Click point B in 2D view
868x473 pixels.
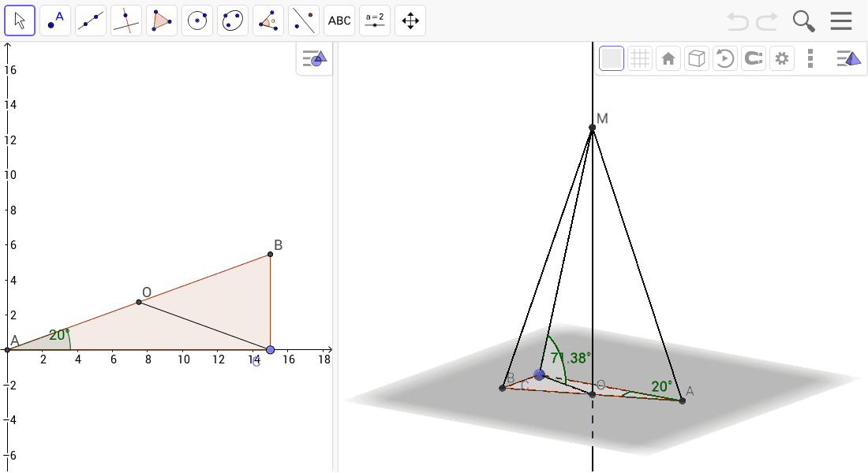[270, 254]
